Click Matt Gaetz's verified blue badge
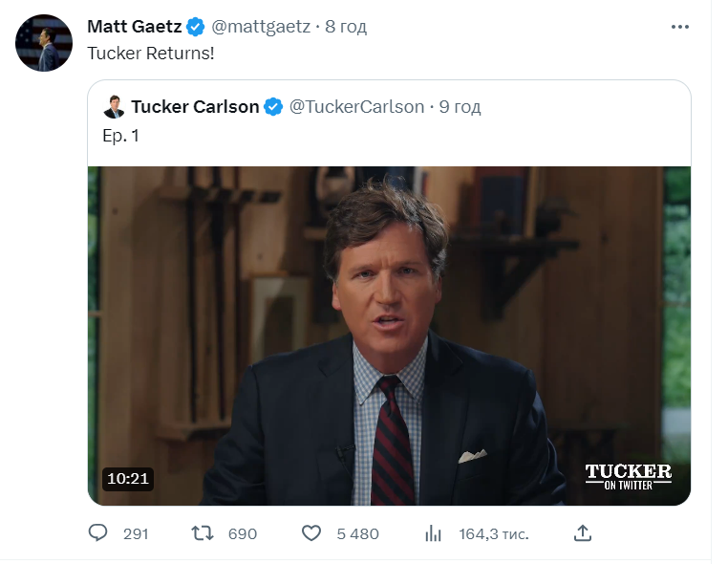The image size is (728, 564). pos(196,27)
